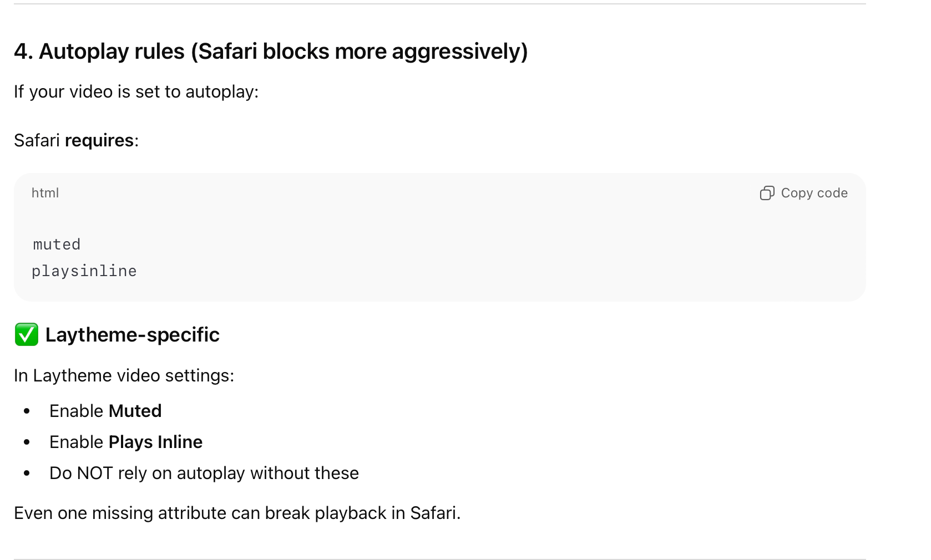Click the "html" language label
Screen dimensions: 931x560
[x=45, y=193]
